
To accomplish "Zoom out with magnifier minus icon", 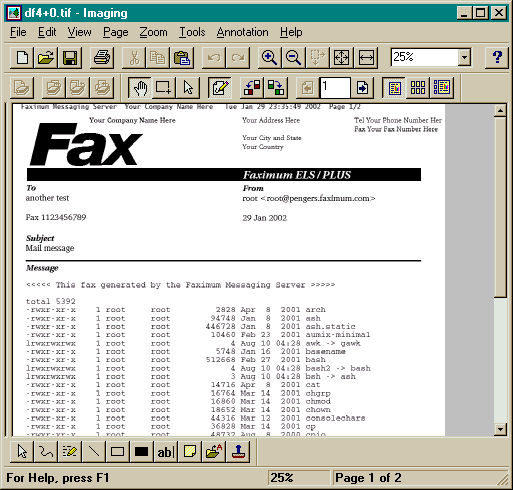I will coord(293,58).
